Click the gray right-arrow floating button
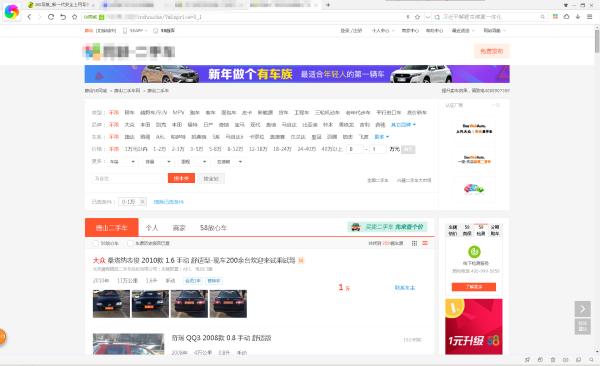Screen dimensions: 600x366 [582, 309]
